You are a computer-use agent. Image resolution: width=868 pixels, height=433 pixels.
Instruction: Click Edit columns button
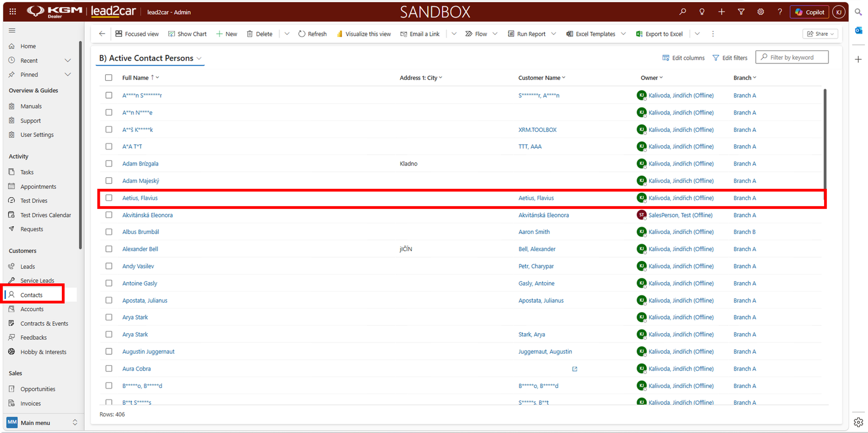tap(684, 58)
